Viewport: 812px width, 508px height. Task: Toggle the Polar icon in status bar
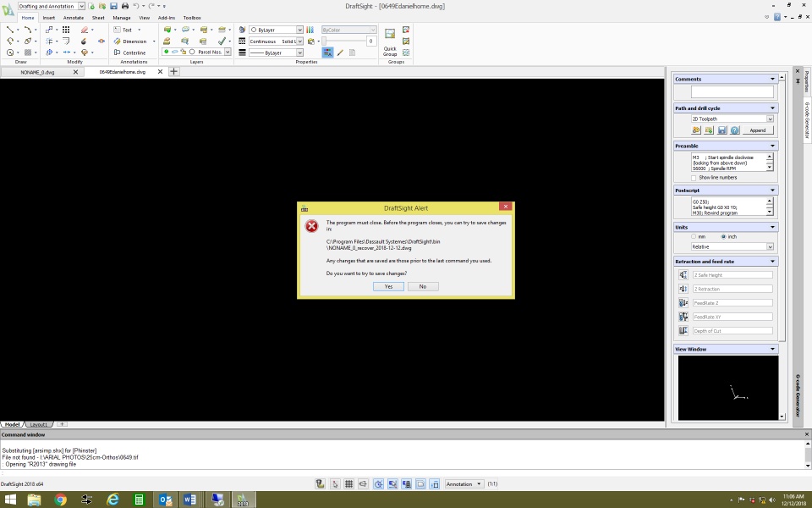coord(379,483)
